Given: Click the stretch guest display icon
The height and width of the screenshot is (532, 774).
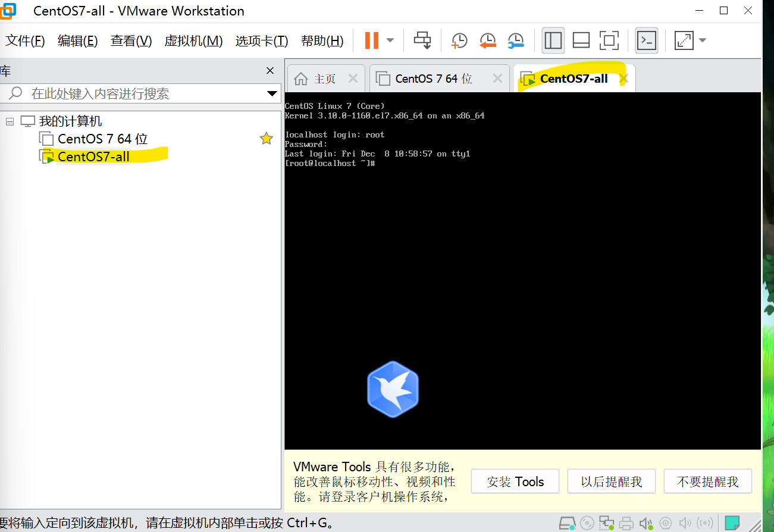Looking at the screenshot, I should [684, 40].
